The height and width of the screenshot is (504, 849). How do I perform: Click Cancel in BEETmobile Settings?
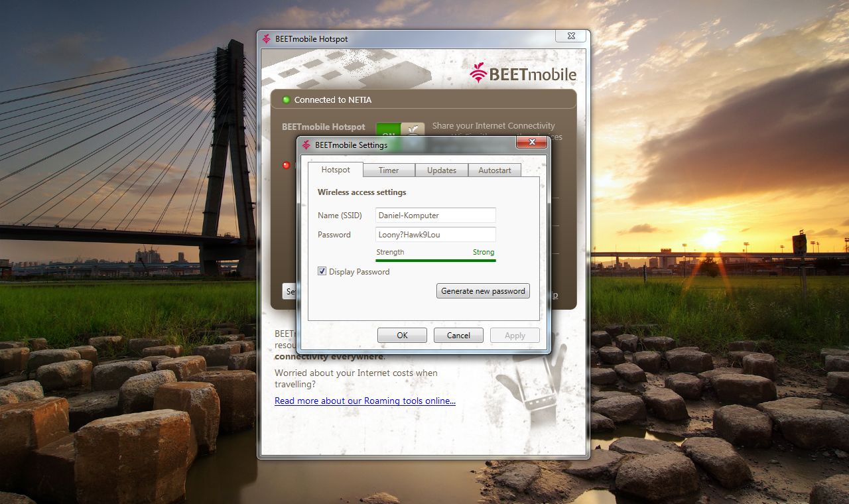click(x=458, y=336)
